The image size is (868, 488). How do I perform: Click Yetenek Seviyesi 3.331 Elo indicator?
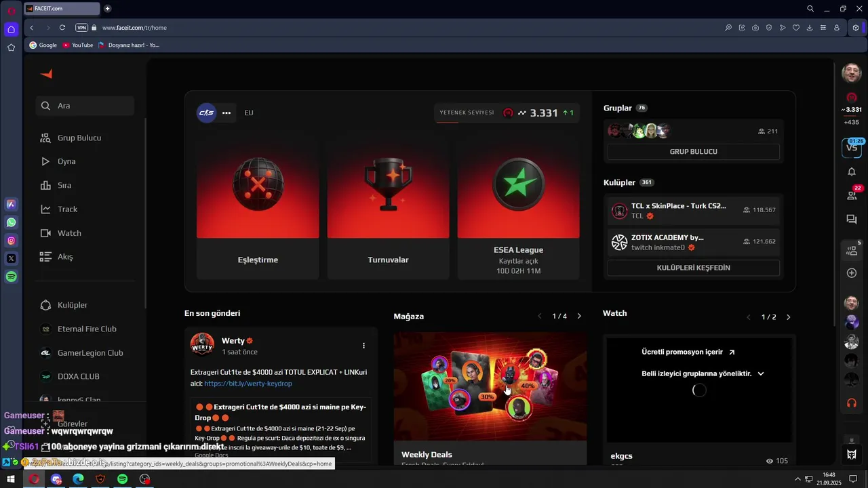click(x=507, y=113)
